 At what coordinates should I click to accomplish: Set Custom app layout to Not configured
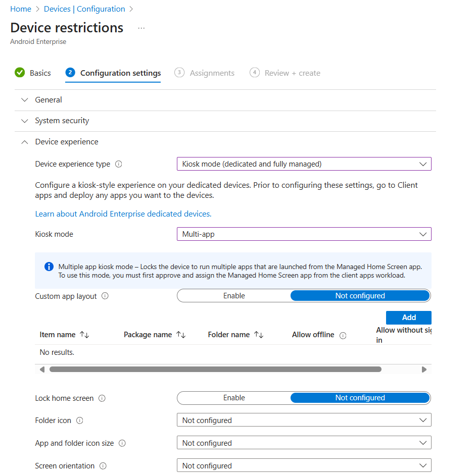coord(360,296)
